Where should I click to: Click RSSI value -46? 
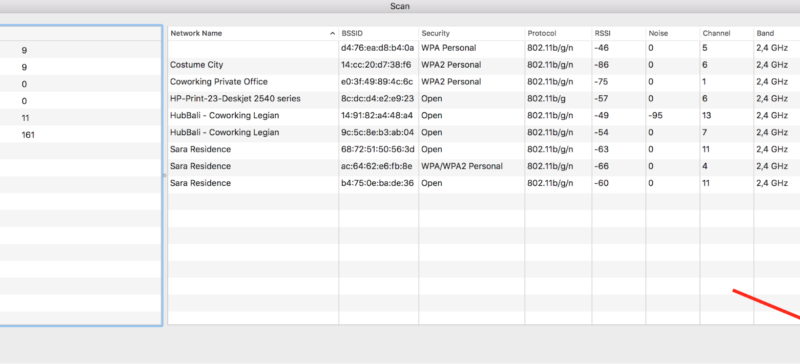tap(602, 48)
